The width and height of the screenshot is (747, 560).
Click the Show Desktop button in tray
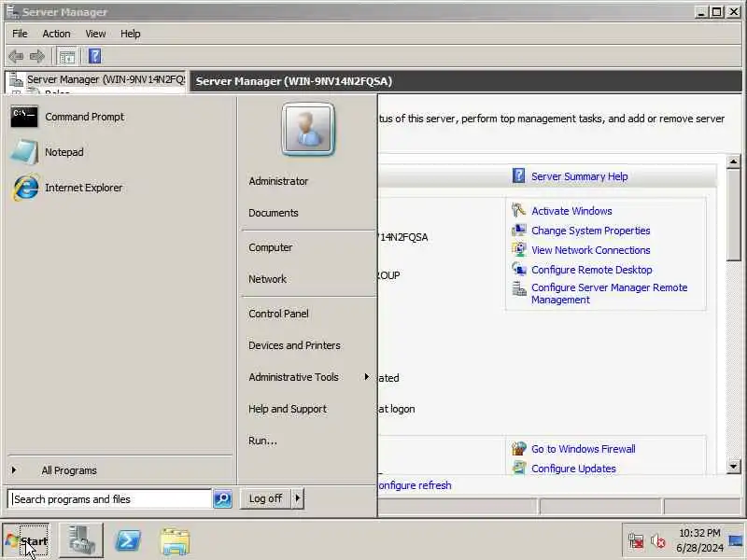(736, 541)
